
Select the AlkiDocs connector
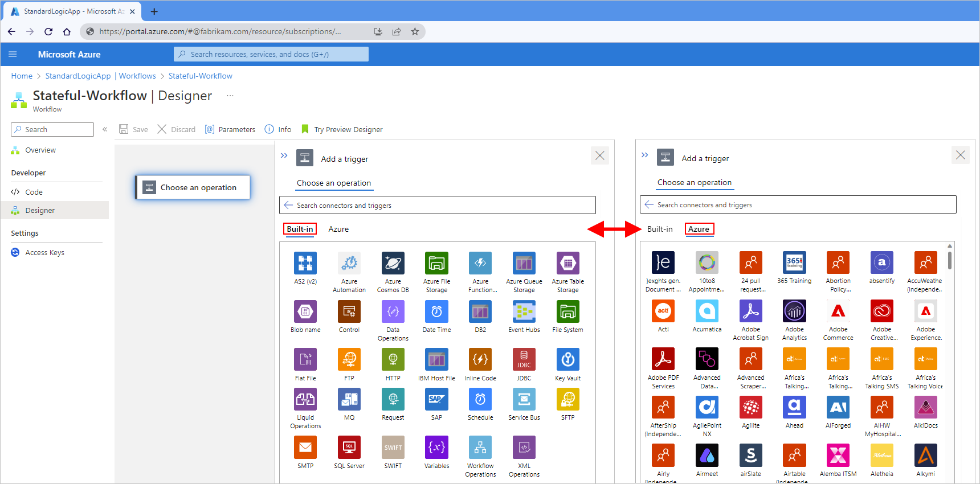926,407
